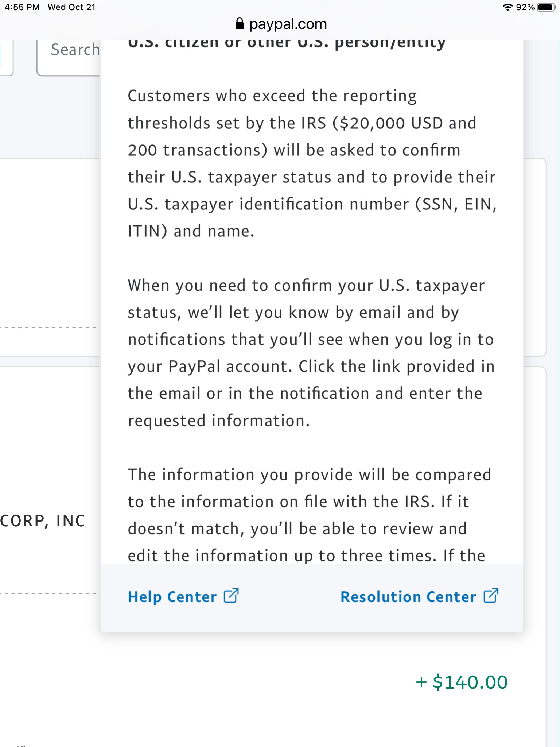The width and height of the screenshot is (560, 747).
Task: Tap the battery icon in status bar
Action: point(546,7)
